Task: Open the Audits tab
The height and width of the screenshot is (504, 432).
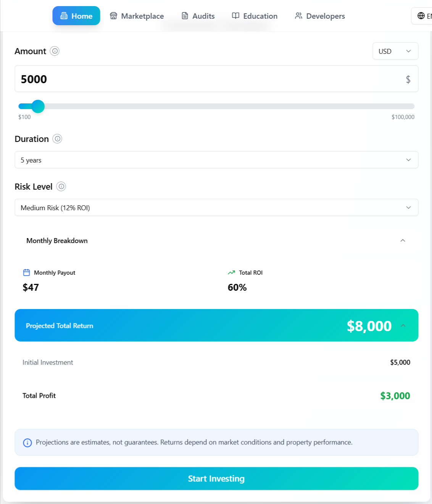Action: [198, 16]
